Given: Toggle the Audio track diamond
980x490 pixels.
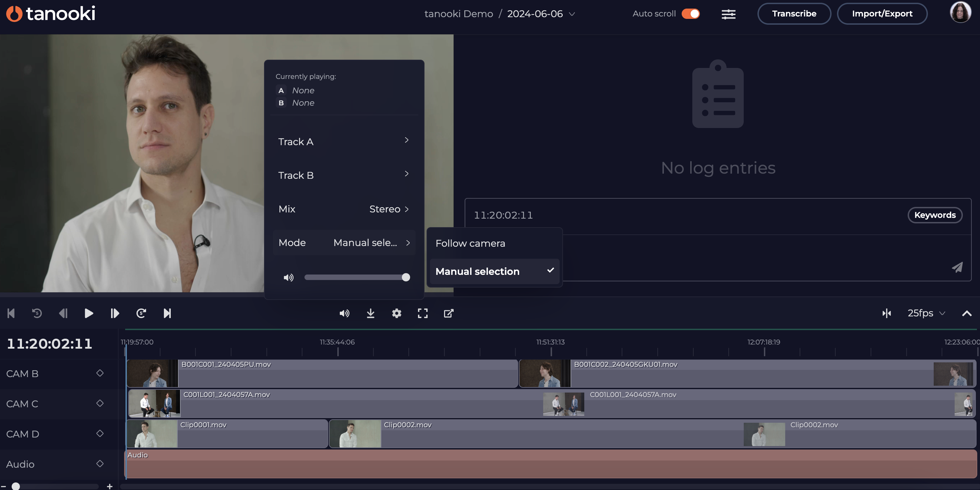Looking at the screenshot, I should tap(100, 464).
